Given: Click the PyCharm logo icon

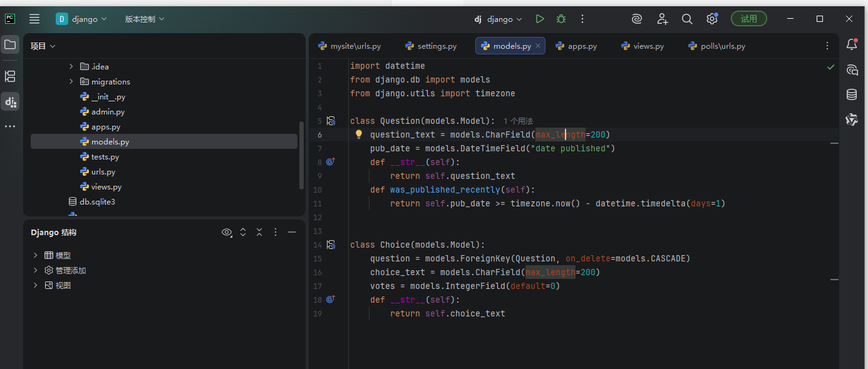Looking at the screenshot, I should click(10, 19).
